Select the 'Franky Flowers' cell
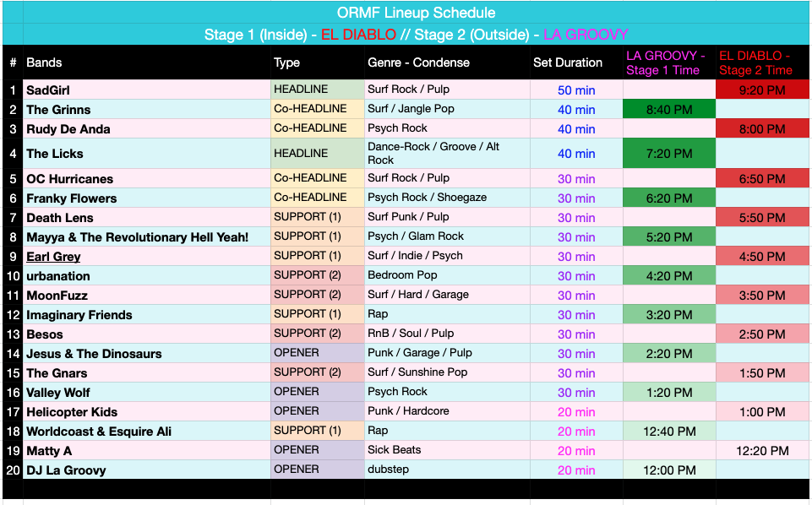812x505 pixels. click(x=147, y=198)
